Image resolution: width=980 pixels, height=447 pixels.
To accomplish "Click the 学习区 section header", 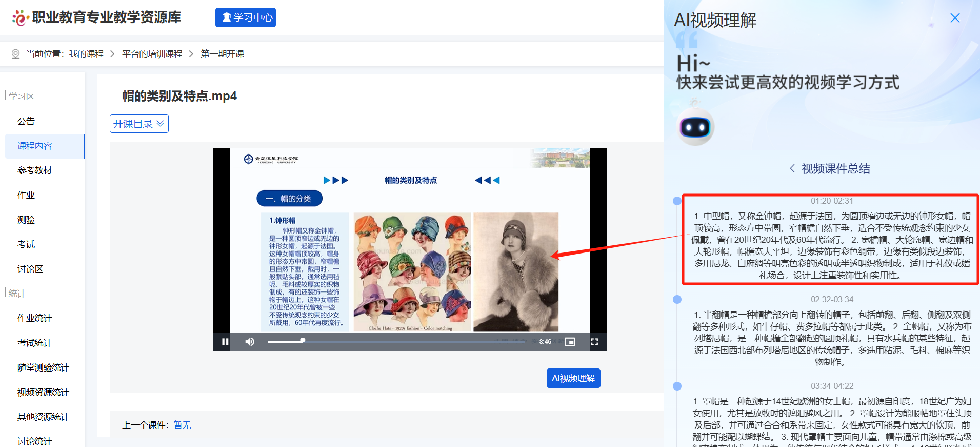I will coord(22,96).
